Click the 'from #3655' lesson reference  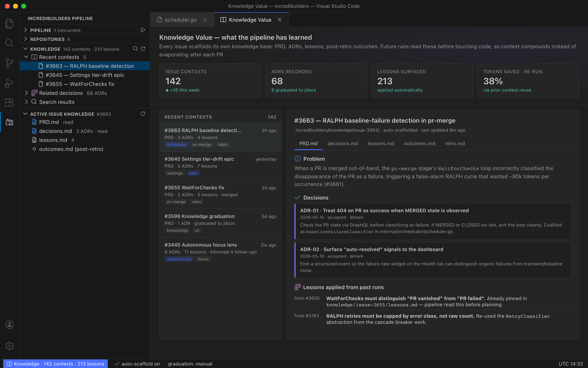tap(307, 298)
